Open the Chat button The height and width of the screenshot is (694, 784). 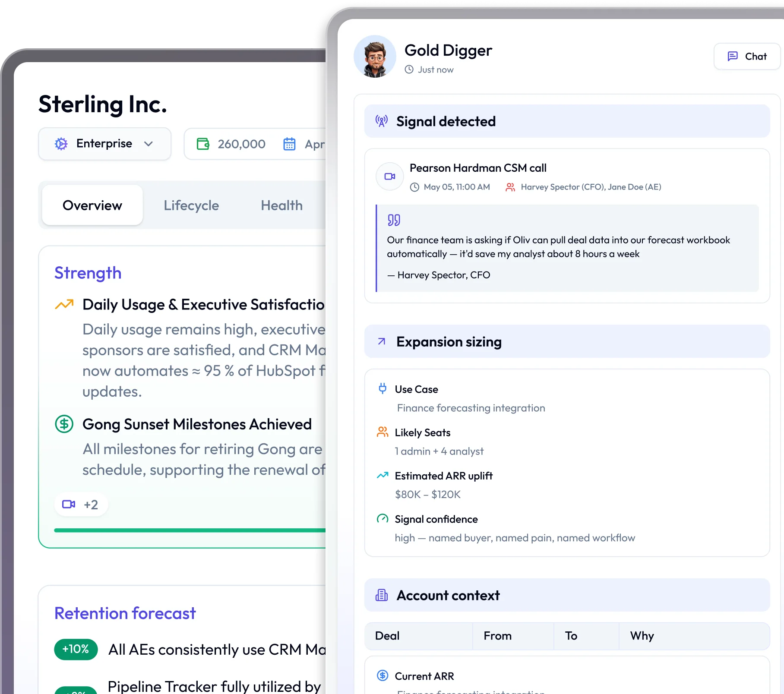(747, 56)
